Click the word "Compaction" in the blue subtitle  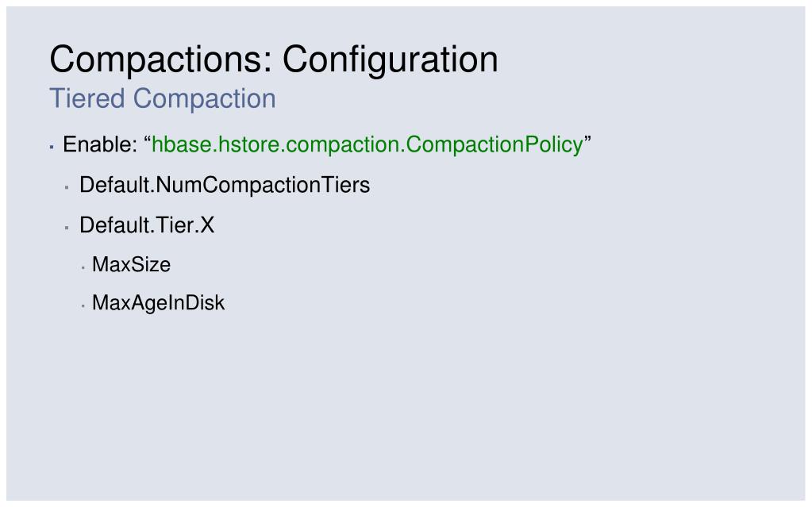[x=205, y=98]
